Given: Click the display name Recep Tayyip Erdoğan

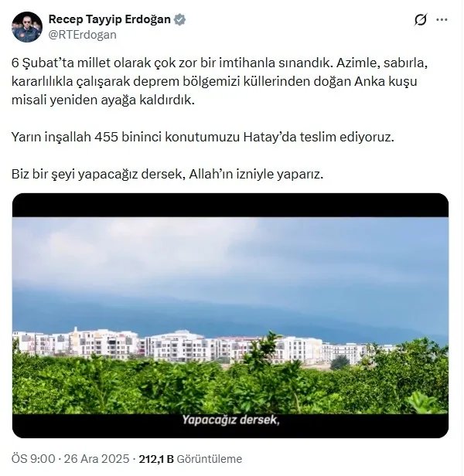Looking at the screenshot, I should [109, 19].
